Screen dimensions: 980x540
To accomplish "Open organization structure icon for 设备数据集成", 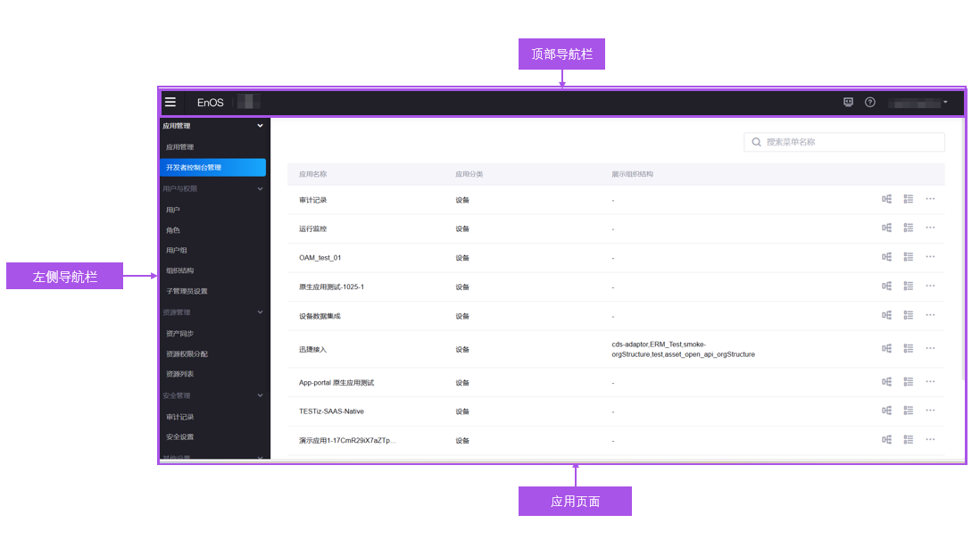I will pos(886,315).
